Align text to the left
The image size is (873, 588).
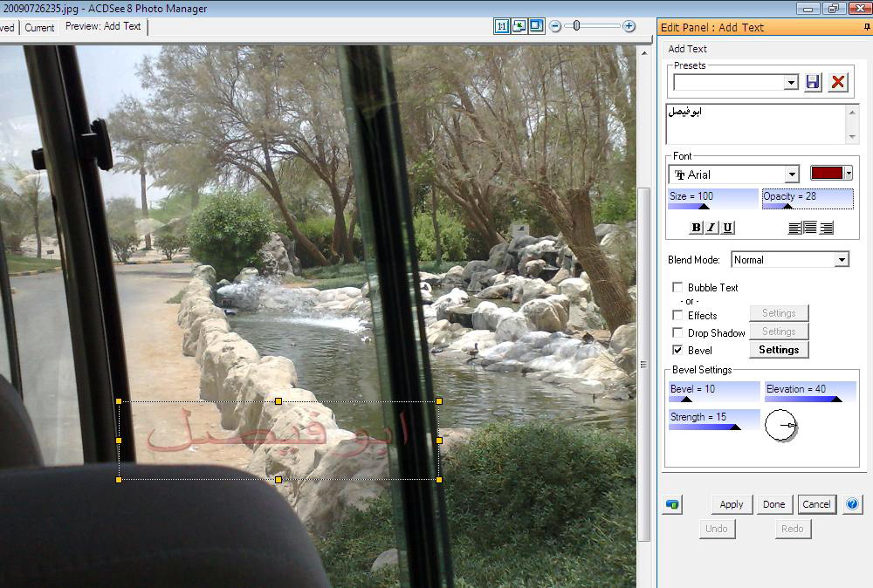(x=794, y=228)
